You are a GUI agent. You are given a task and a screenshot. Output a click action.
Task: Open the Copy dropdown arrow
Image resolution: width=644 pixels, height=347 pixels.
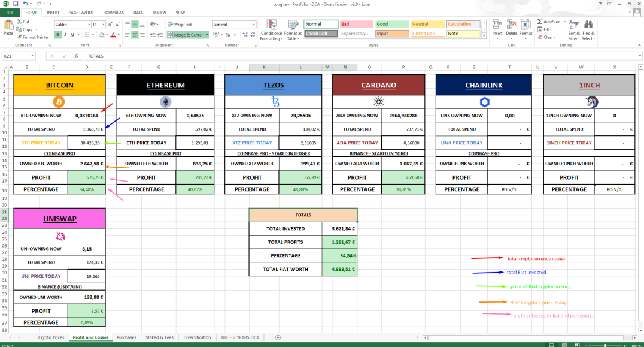click(36, 29)
